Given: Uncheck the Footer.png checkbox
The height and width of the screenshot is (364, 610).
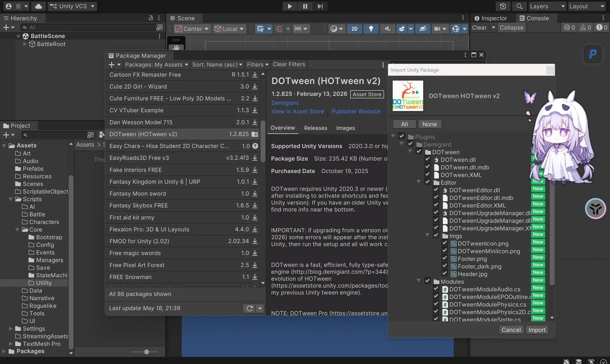Looking at the screenshot, I should click(444, 258).
